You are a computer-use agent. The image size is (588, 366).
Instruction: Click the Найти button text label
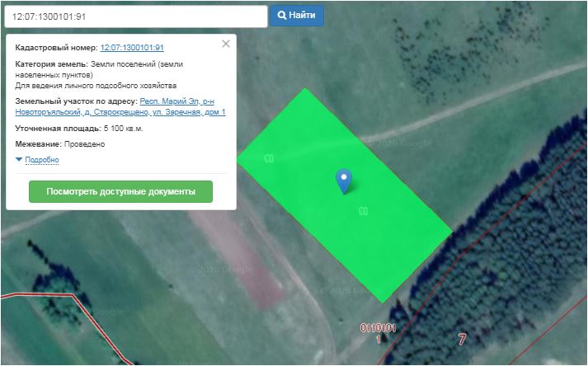tap(303, 16)
